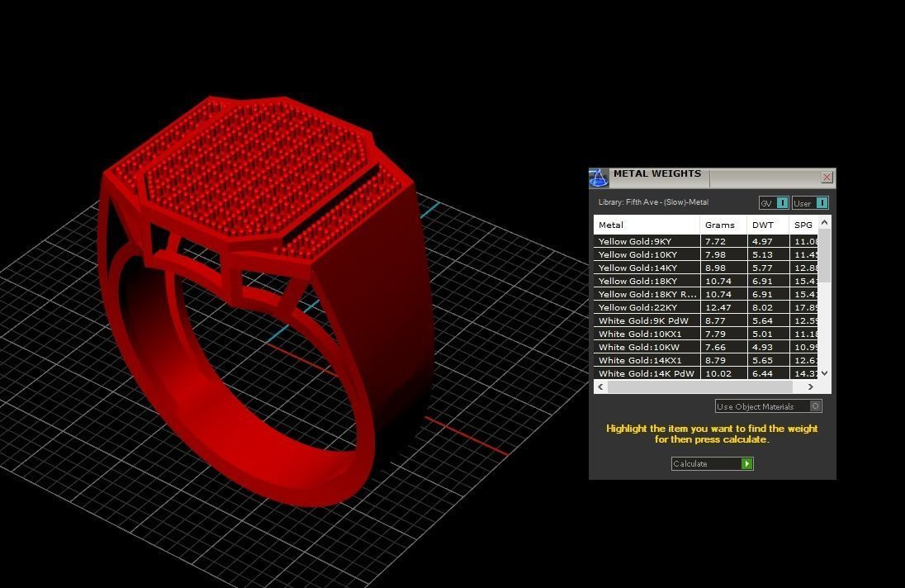Screen dimensions: 905x588
Task: Click the 5.13 DWT value
Action: point(762,254)
